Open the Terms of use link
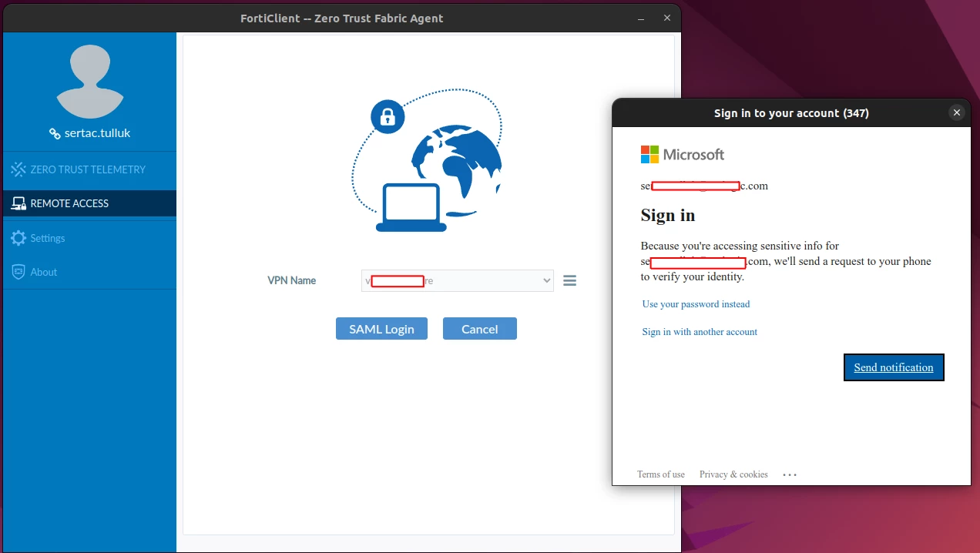Screen dimensions: 980x553 point(661,474)
